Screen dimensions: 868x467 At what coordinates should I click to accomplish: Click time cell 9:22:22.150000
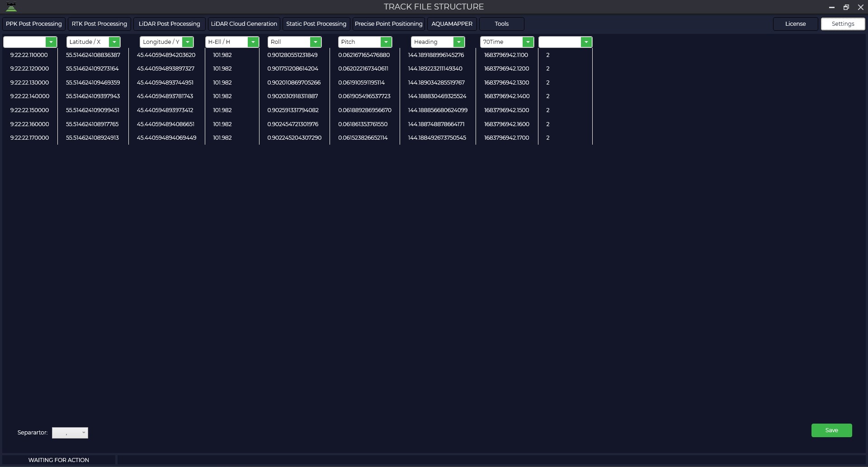coord(29,110)
